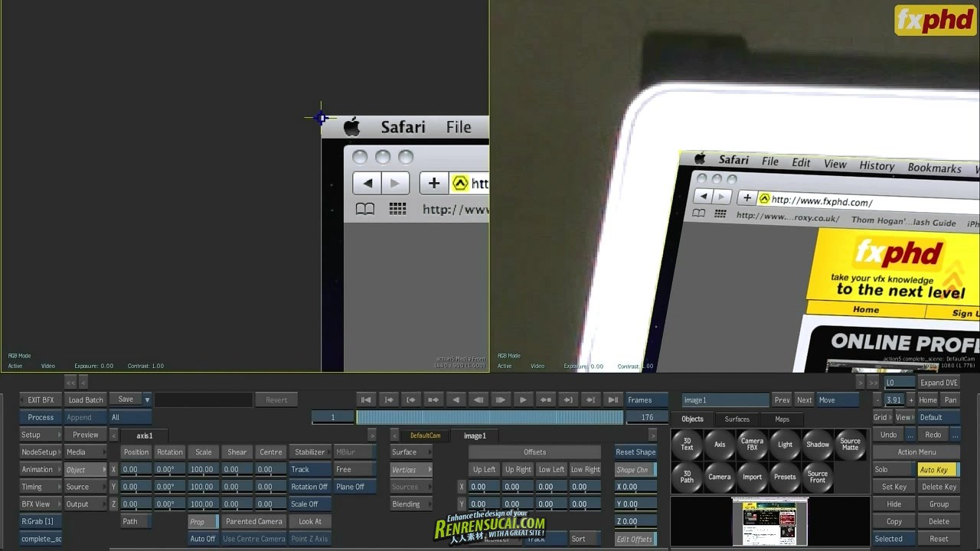Viewport: 980px width, 551px height.
Task: Open the Presets object sphere
Action: point(785,477)
